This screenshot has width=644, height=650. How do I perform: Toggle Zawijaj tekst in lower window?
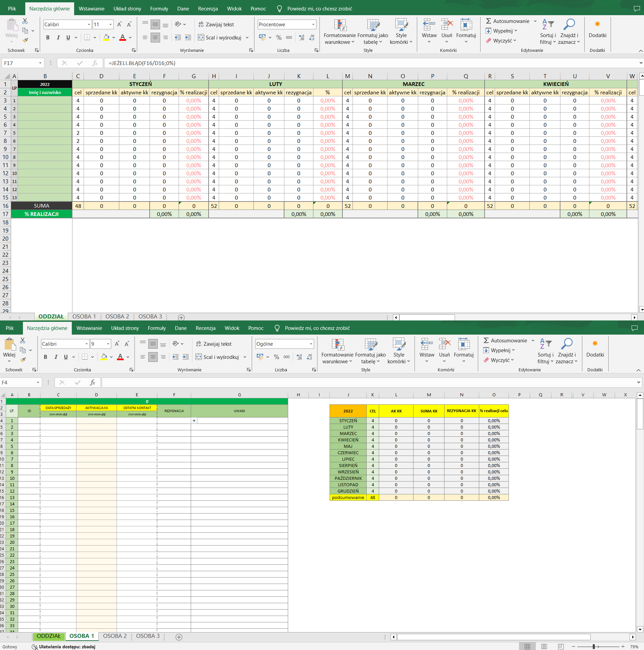(x=214, y=344)
